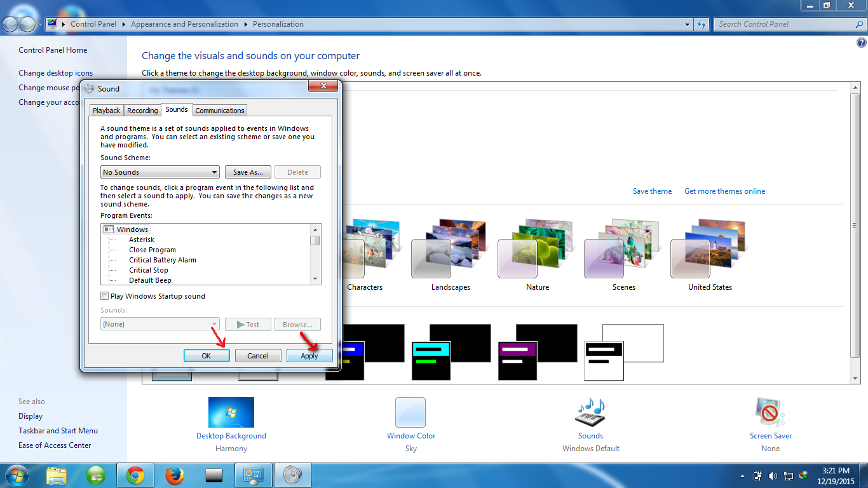Open the volume control in the system tray
Screen dimensions: 868x488
click(x=773, y=475)
